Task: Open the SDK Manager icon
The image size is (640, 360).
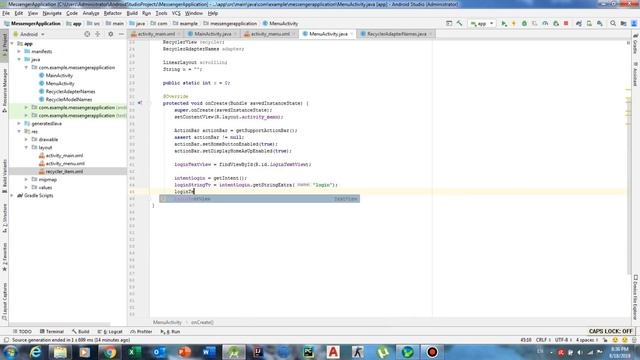Action: point(600,24)
